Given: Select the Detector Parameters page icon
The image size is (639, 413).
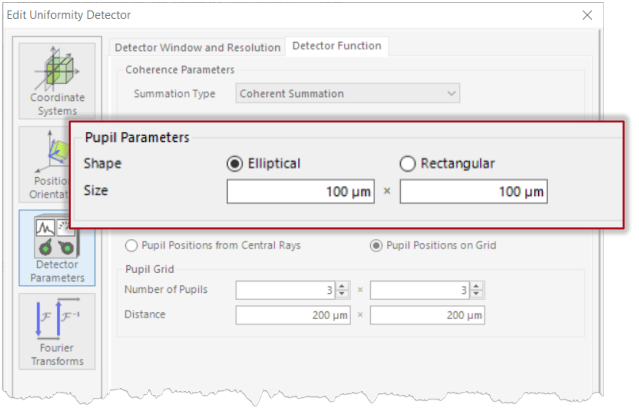Looking at the screenshot, I should coord(56,246).
